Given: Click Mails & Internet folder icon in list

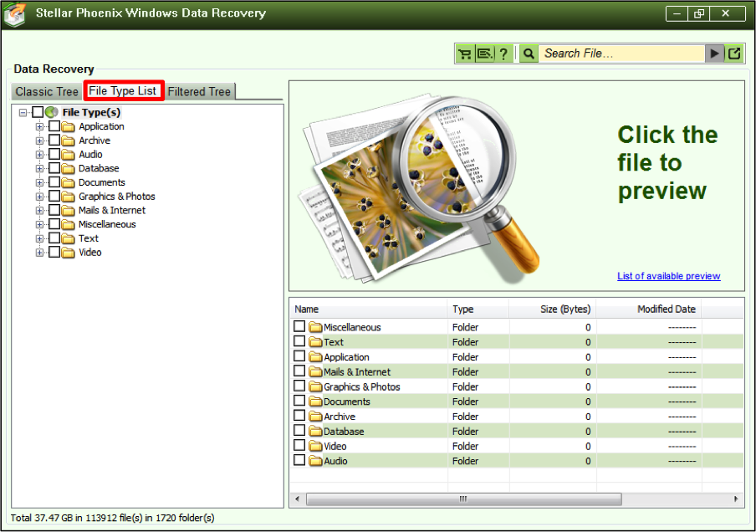Looking at the screenshot, I should (315, 372).
